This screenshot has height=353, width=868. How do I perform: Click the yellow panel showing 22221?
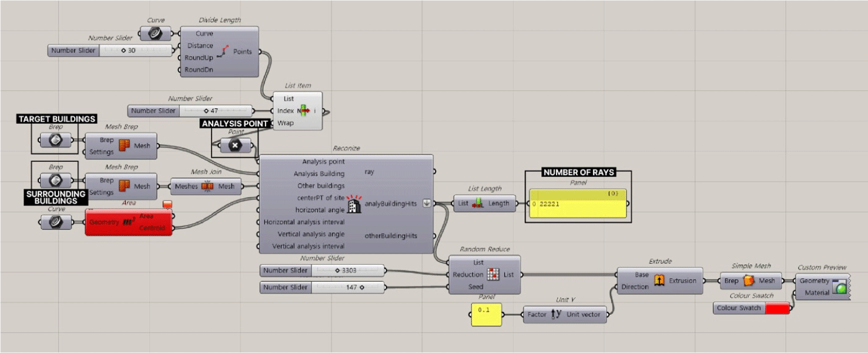click(x=577, y=204)
